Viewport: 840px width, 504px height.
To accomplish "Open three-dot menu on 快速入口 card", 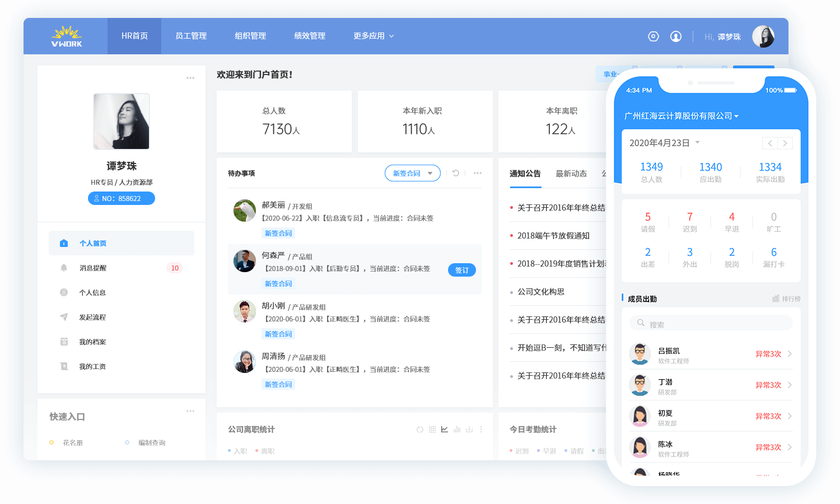I will point(190,411).
